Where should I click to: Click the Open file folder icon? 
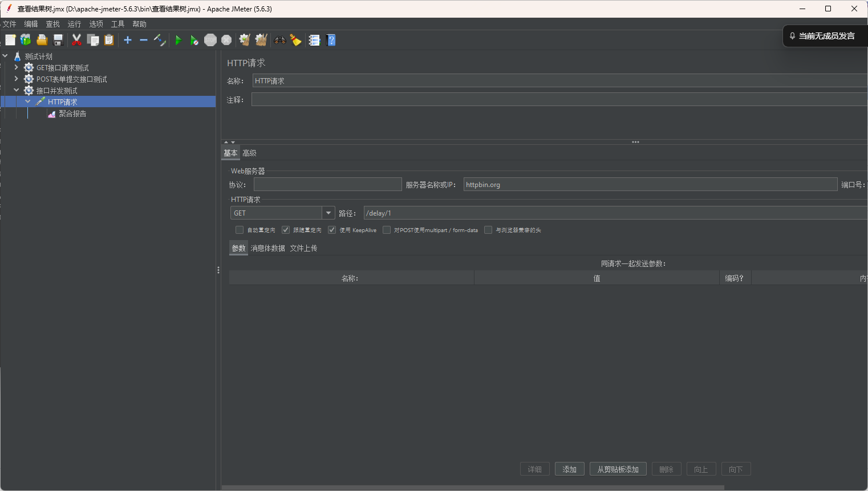pos(42,40)
